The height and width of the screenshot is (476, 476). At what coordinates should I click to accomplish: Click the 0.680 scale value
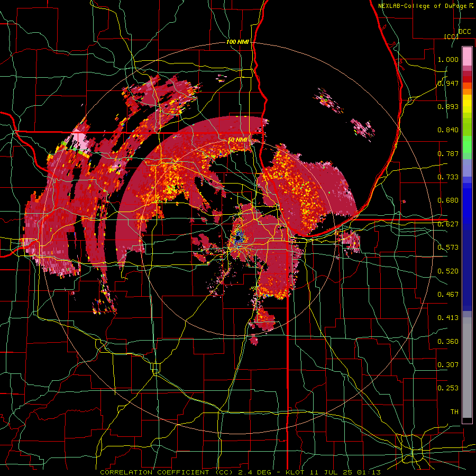pos(448,200)
